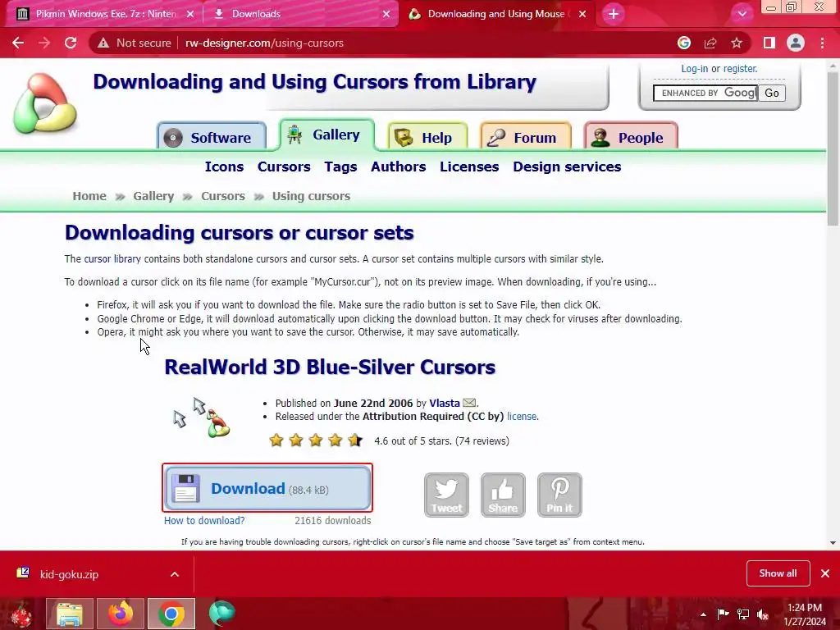The width and height of the screenshot is (840, 630).
Task: Go to Cursors submenu
Action: pyautogui.click(x=284, y=167)
